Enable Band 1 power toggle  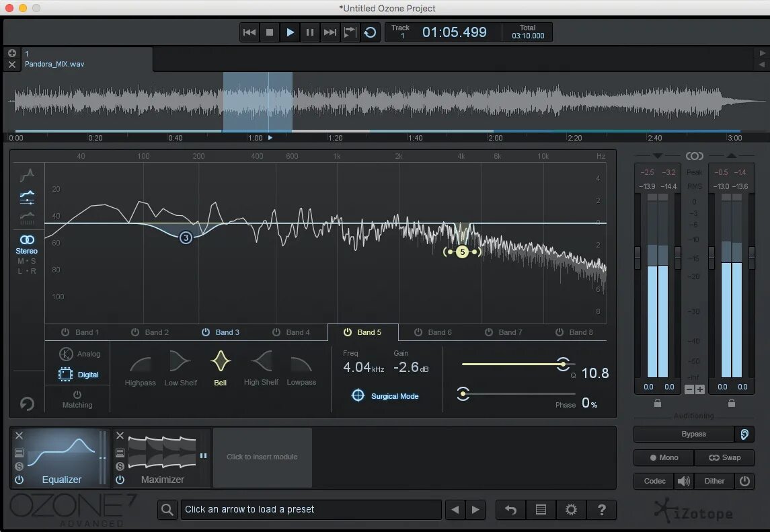(x=65, y=332)
